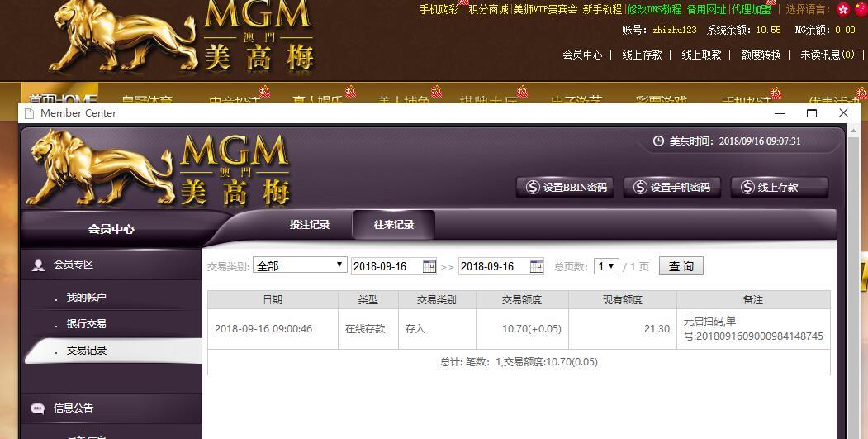The height and width of the screenshot is (439, 868).
Task: Select the Hong Kong flag language icon
Action: 843,9
